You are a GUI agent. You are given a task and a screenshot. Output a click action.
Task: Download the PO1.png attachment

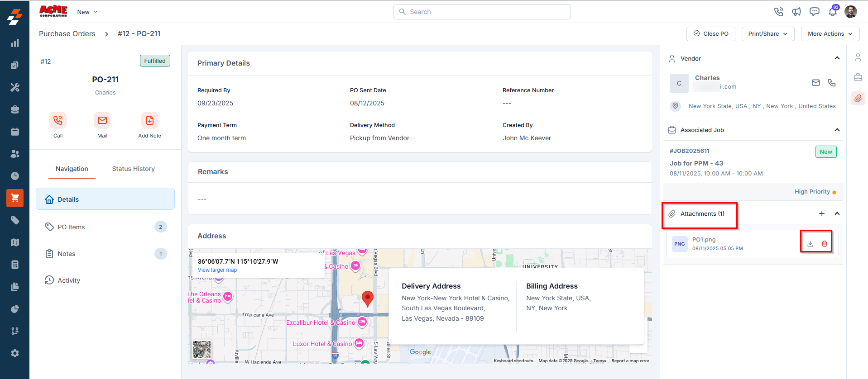810,244
